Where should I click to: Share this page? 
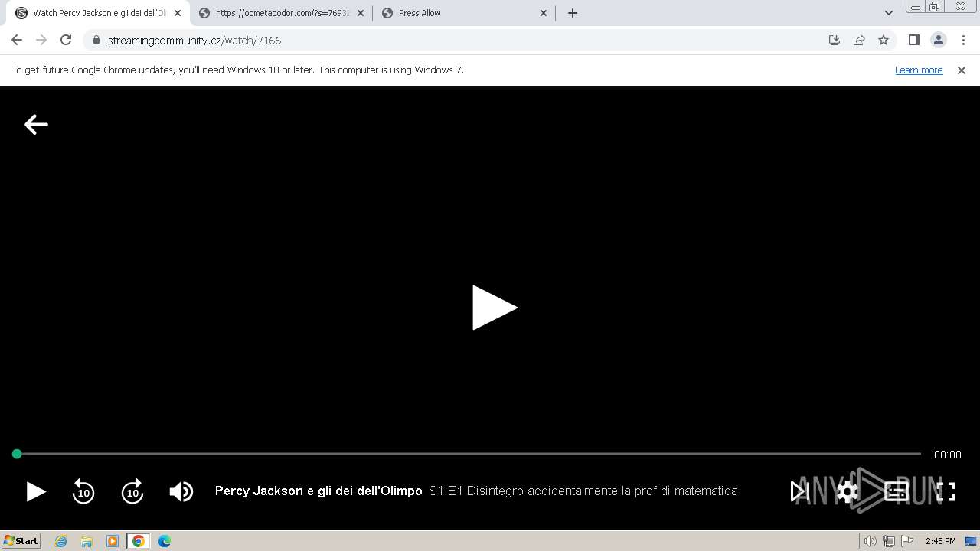(859, 40)
